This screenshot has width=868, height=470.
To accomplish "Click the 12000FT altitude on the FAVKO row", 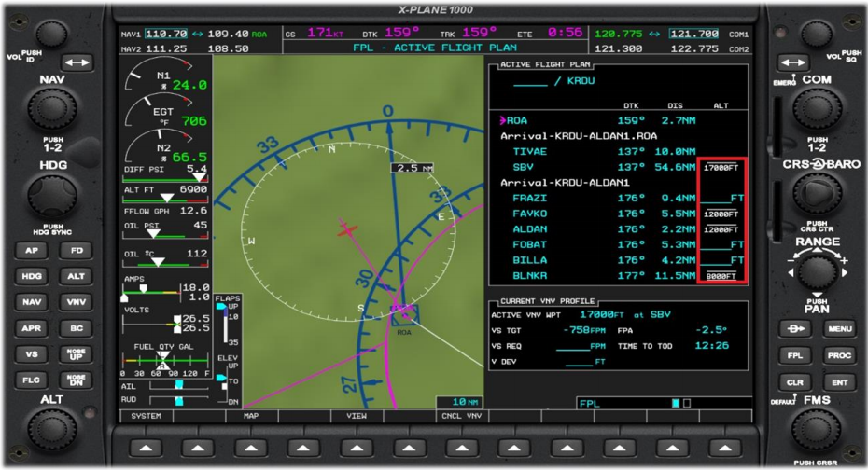I will click(x=721, y=214).
